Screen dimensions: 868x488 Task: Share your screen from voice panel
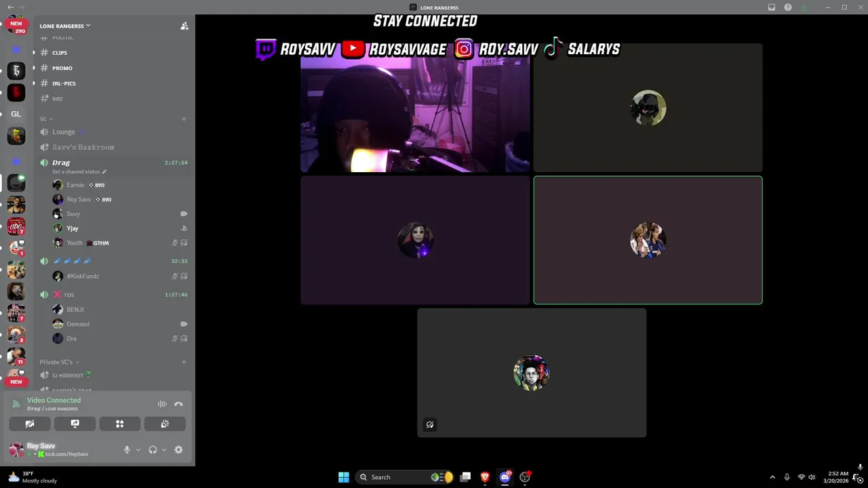point(75,424)
